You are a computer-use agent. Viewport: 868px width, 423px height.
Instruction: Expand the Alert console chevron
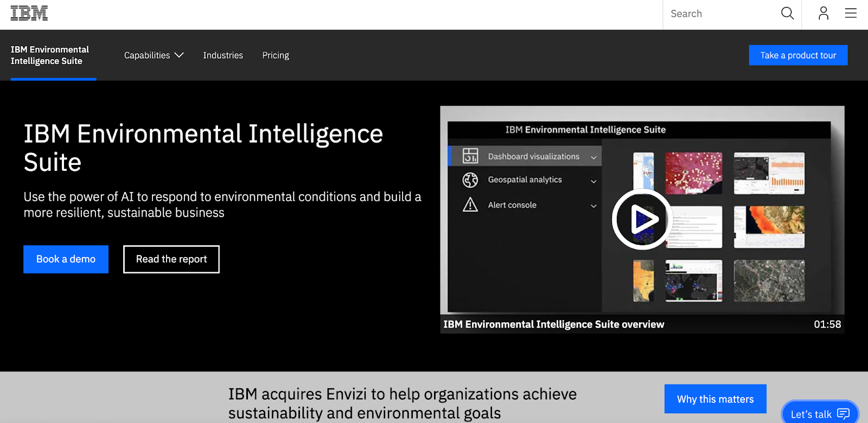coord(593,206)
